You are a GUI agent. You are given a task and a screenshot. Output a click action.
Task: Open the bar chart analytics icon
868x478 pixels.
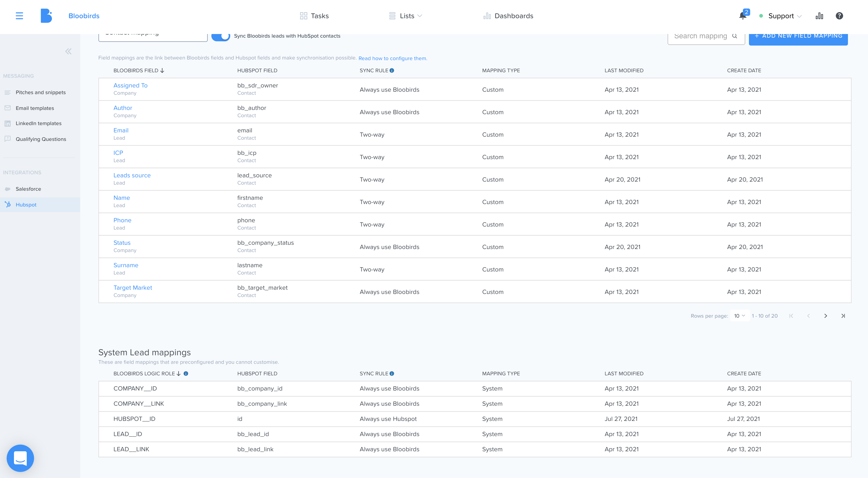click(819, 16)
